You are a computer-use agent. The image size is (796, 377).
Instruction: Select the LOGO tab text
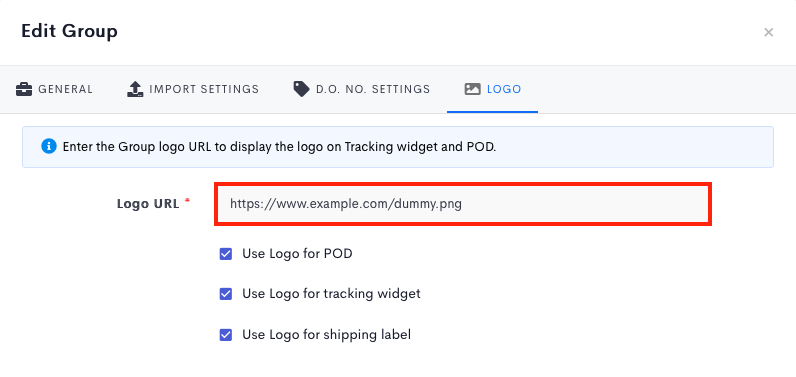[x=504, y=89]
